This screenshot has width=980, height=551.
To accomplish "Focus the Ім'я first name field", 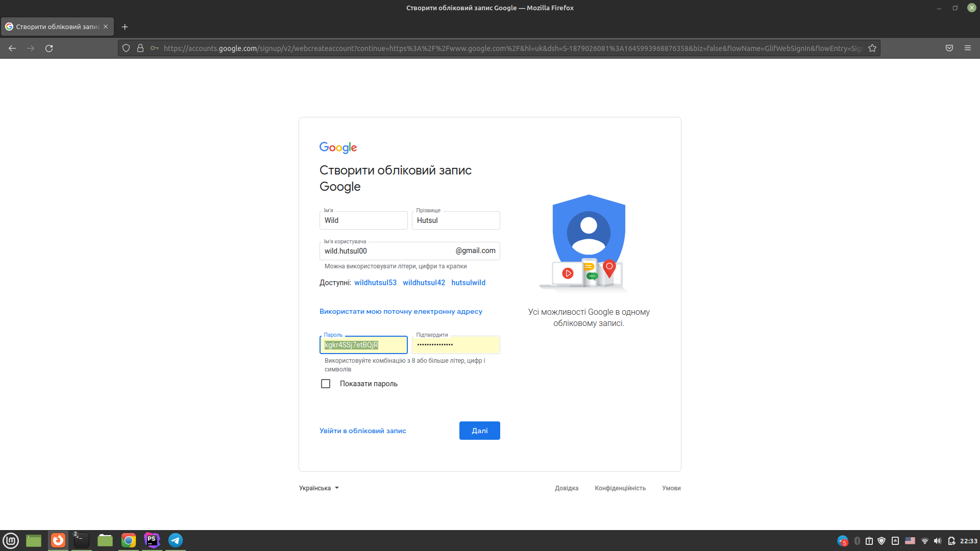I will tap(363, 220).
